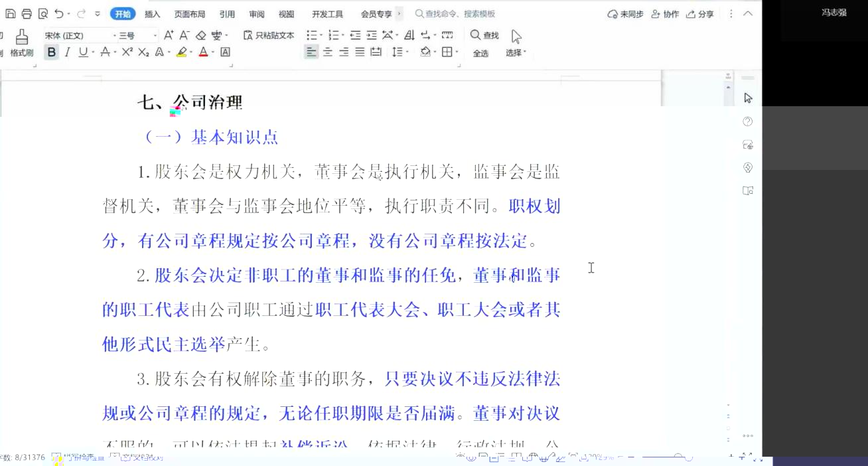Click the 查找 find button
This screenshot has height=466, width=868.
click(x=484, y=35)
